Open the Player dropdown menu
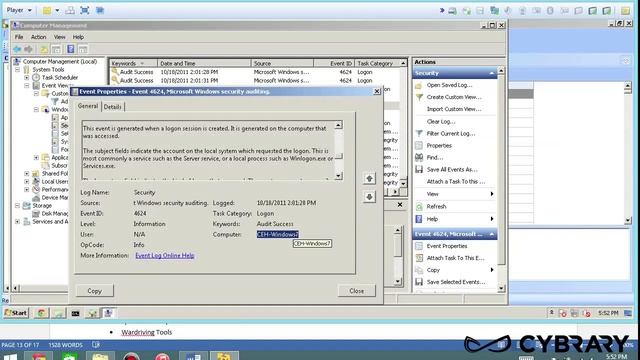This screenshot has width=640, height=360. click(19, 10)
